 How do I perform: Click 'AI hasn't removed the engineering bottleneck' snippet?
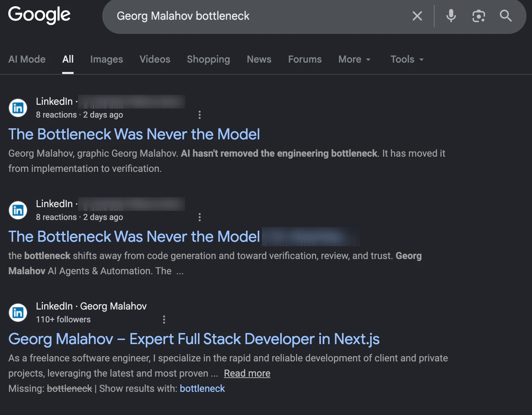tap(279, 153)
